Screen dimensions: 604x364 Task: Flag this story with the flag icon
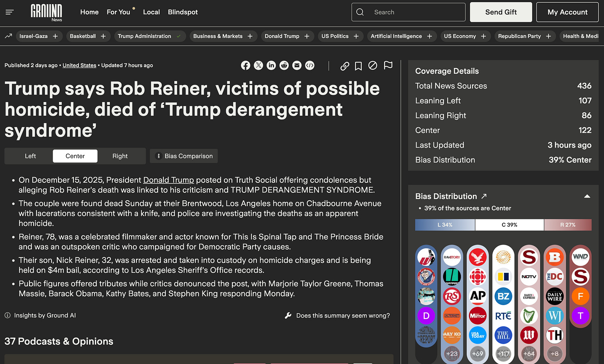tap(388, 66)
